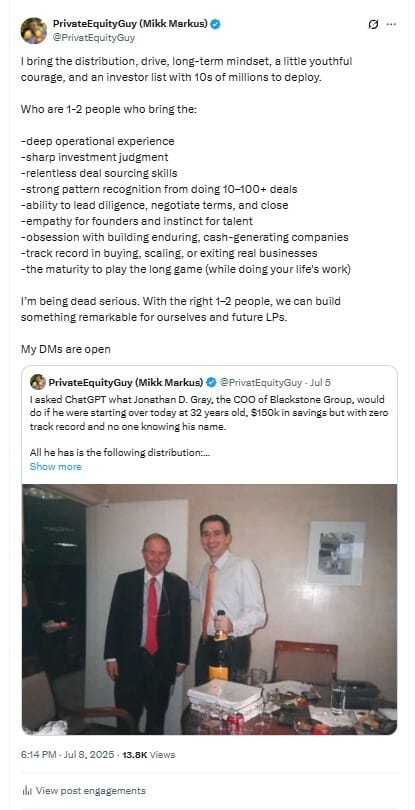Click the author's profile avatar at top
This screenshot has width=415, height=810.
point(34,30)
